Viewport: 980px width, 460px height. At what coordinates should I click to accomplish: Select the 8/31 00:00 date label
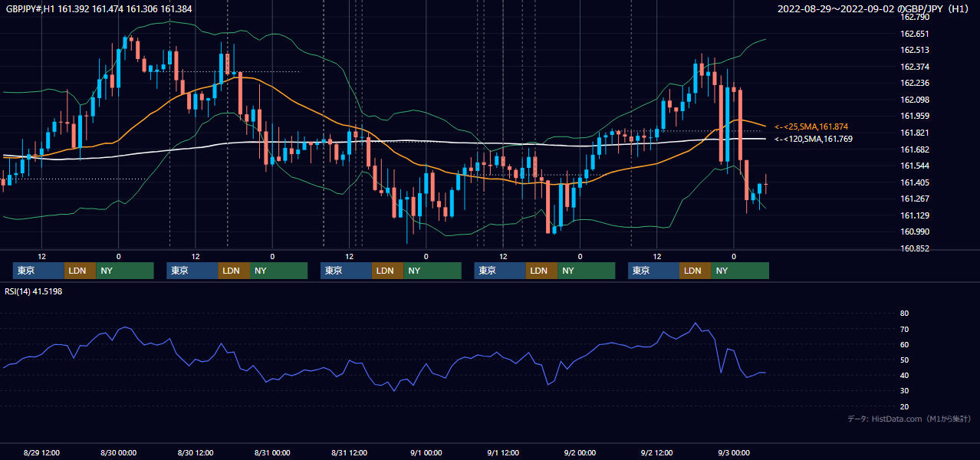click(x=272, y=452)
